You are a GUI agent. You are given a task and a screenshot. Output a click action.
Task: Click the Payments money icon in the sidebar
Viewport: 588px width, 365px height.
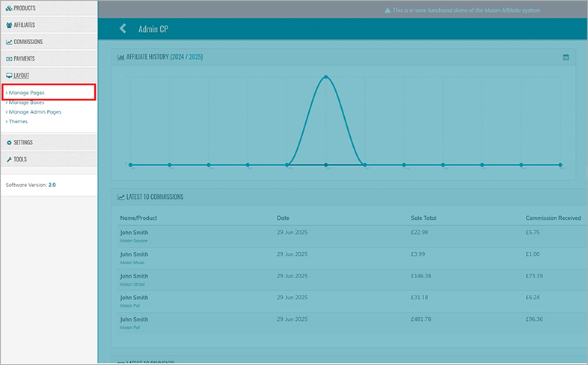click(x=9, y=58)
